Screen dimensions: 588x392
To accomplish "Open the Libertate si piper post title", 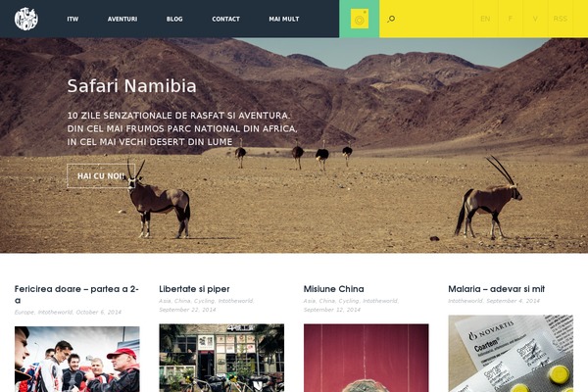I will pyautogui.click(x=194, y=289).
